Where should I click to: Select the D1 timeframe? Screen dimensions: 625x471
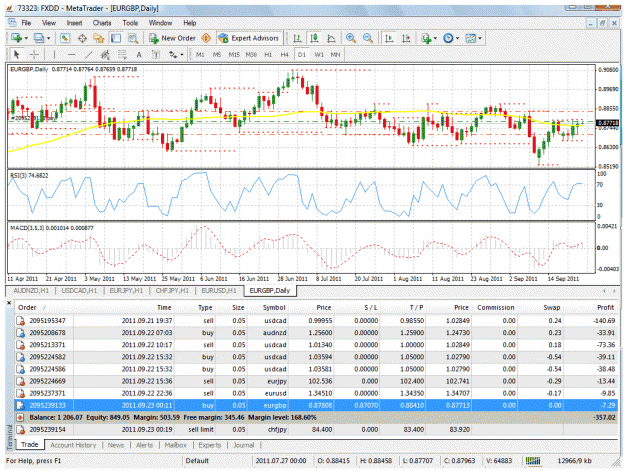point(302,55)
